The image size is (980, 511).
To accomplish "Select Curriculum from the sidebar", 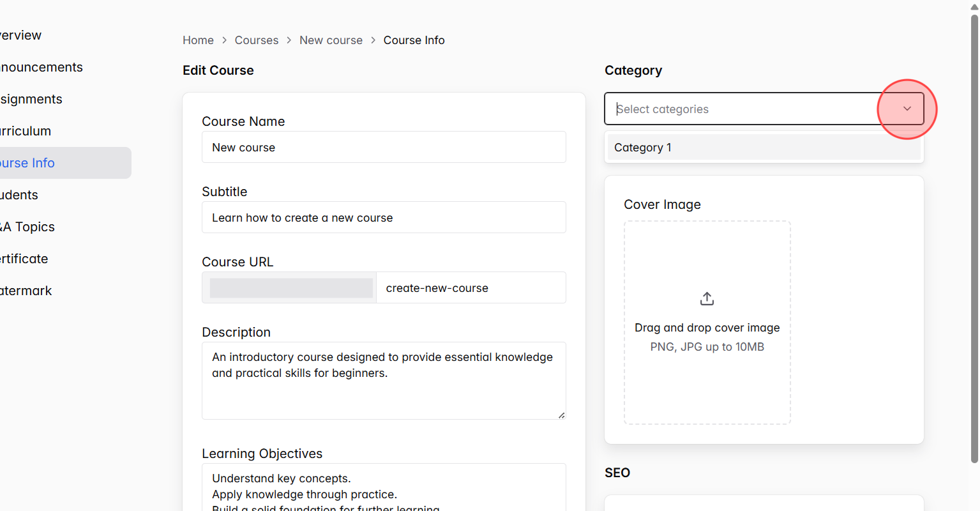I will click(x=24, y=131).
